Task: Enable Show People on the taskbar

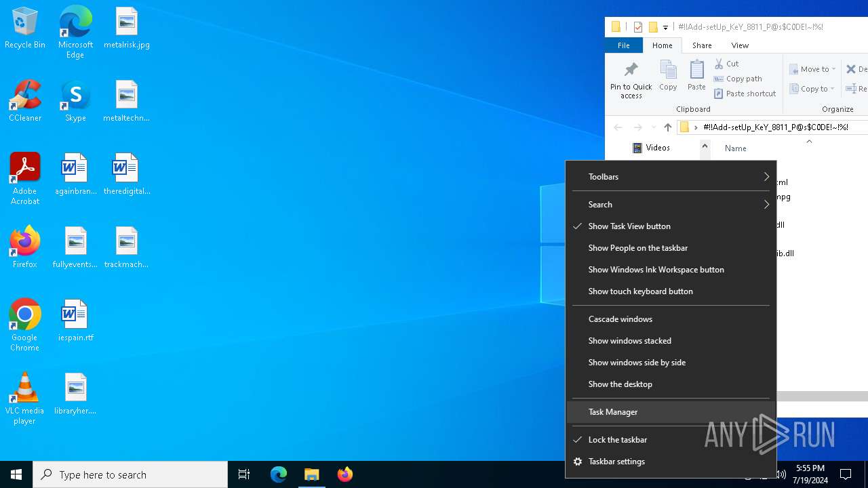Action: point(671,248)
